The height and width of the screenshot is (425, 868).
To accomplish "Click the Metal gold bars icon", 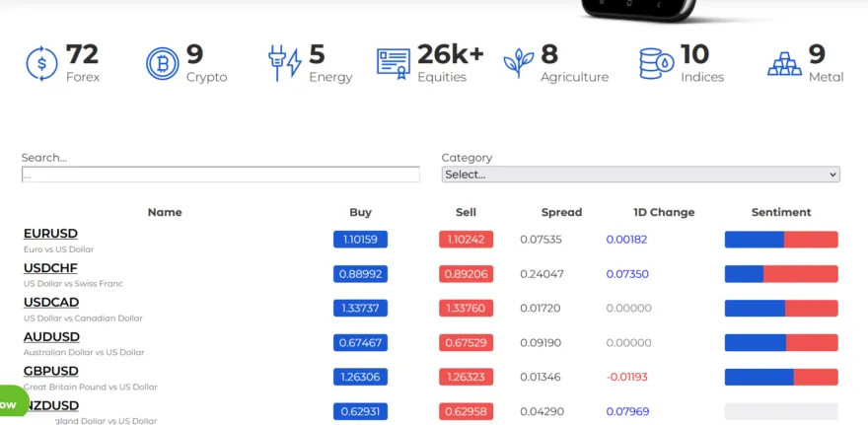I will click(784, 63).
